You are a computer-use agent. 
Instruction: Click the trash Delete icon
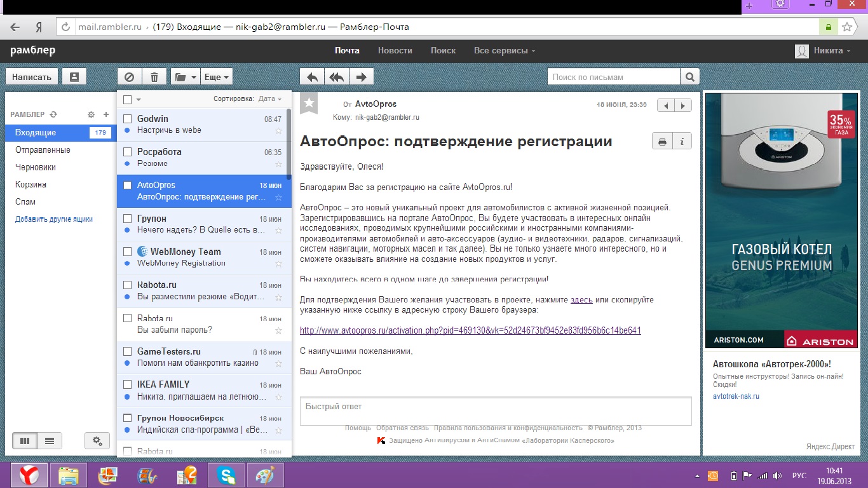154,77
